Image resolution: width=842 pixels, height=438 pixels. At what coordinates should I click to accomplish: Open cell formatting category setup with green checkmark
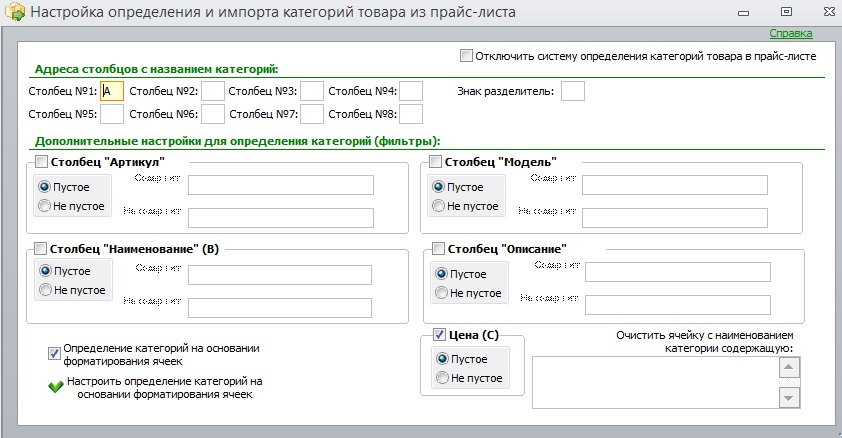(x=56, y=386)
